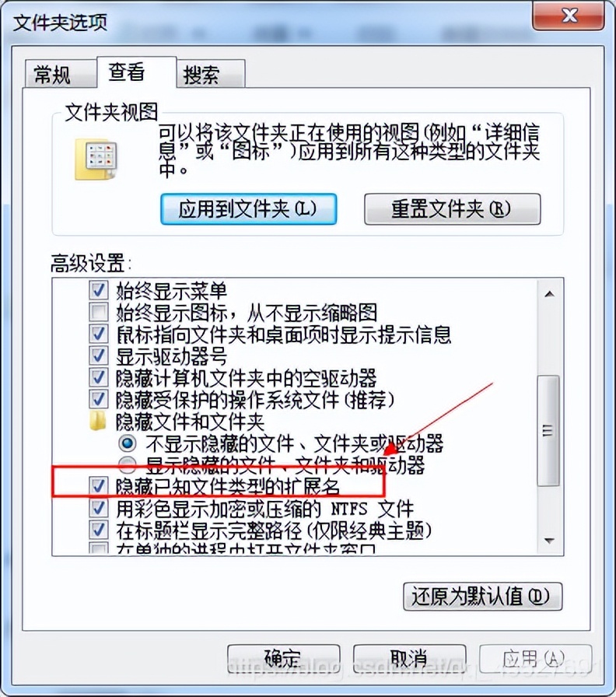This screenshot has width=616, height=697.
Task: Click 还原为默认值(D) button
Action: point(483,597)
